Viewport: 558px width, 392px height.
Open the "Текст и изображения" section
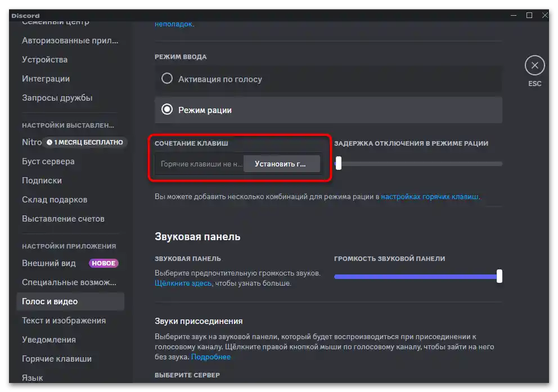63,320
